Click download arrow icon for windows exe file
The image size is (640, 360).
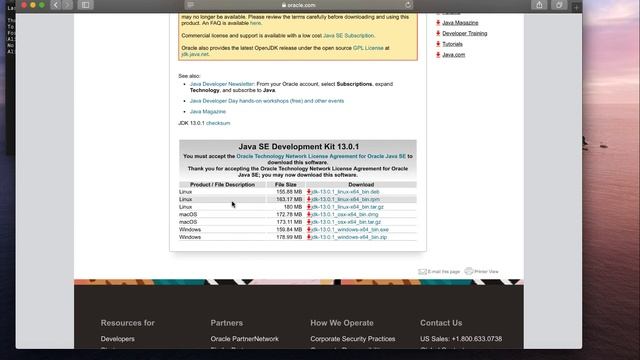coord(309,230)
